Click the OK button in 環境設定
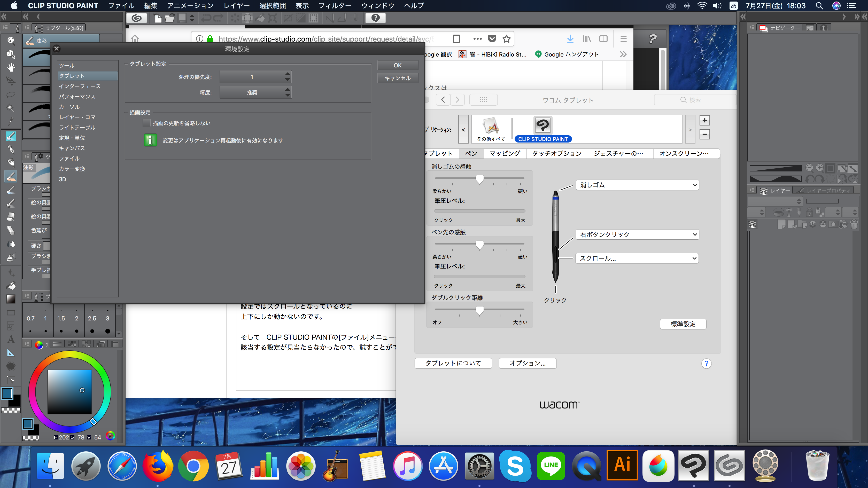This screenshot has width=868, height=488. tap(398, 65)
